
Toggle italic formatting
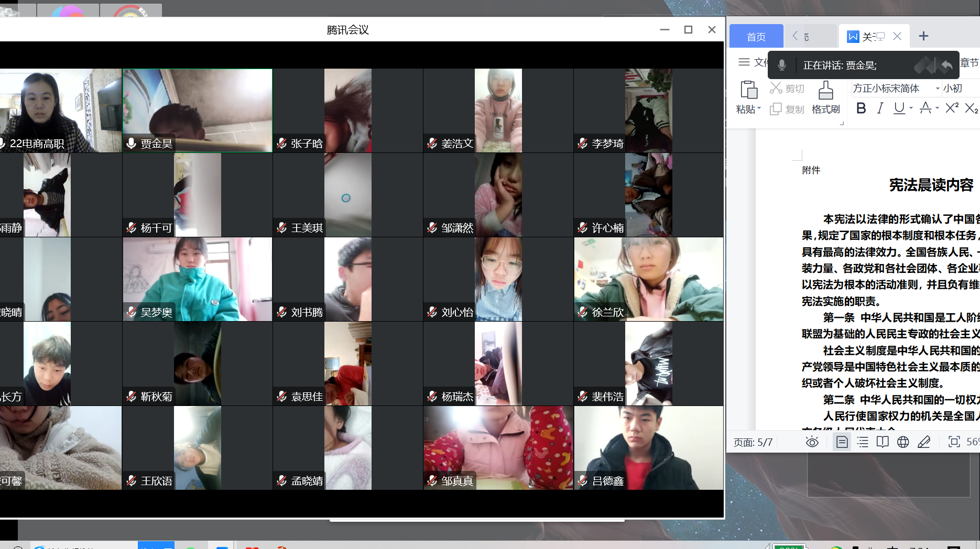[x=880, y=108]
